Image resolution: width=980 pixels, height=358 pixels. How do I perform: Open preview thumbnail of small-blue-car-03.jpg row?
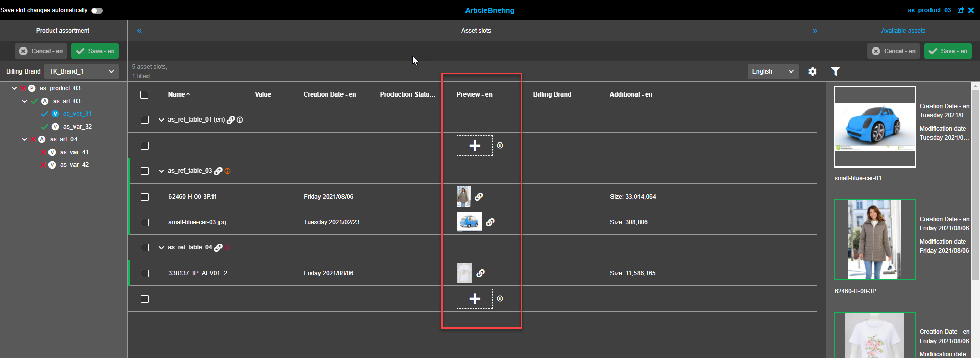469,222
